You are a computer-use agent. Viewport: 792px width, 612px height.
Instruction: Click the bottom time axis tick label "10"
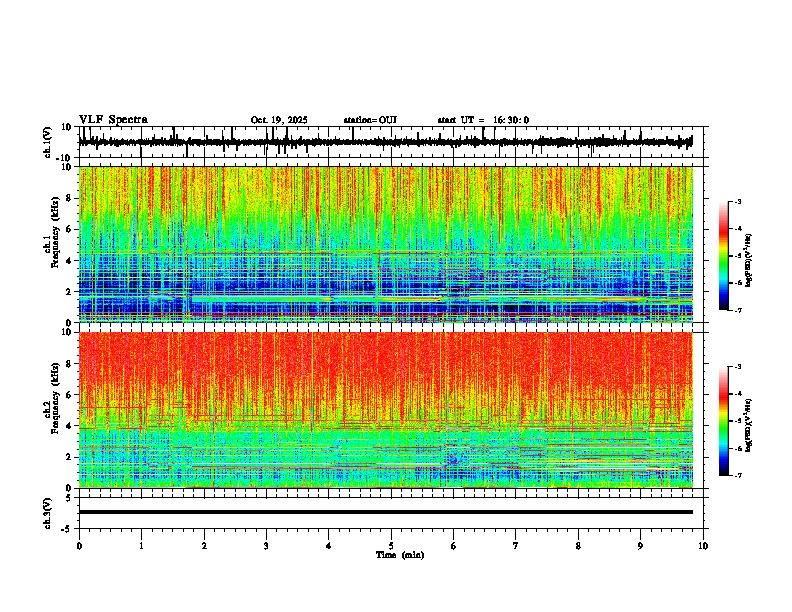coord(703,546)
